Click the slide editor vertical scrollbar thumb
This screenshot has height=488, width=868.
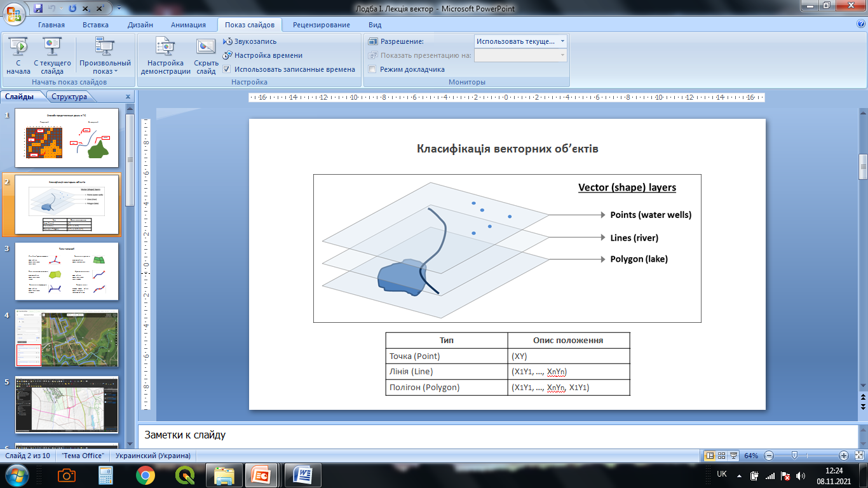(x=863, y=166)
